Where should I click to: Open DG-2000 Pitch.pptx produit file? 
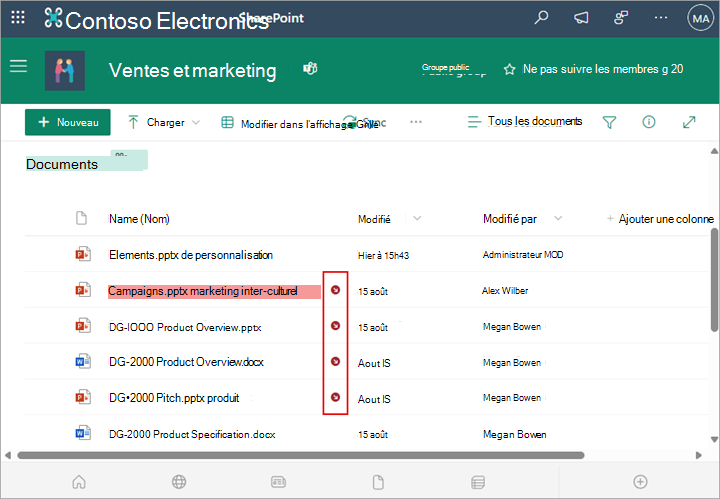pos(174,398)
